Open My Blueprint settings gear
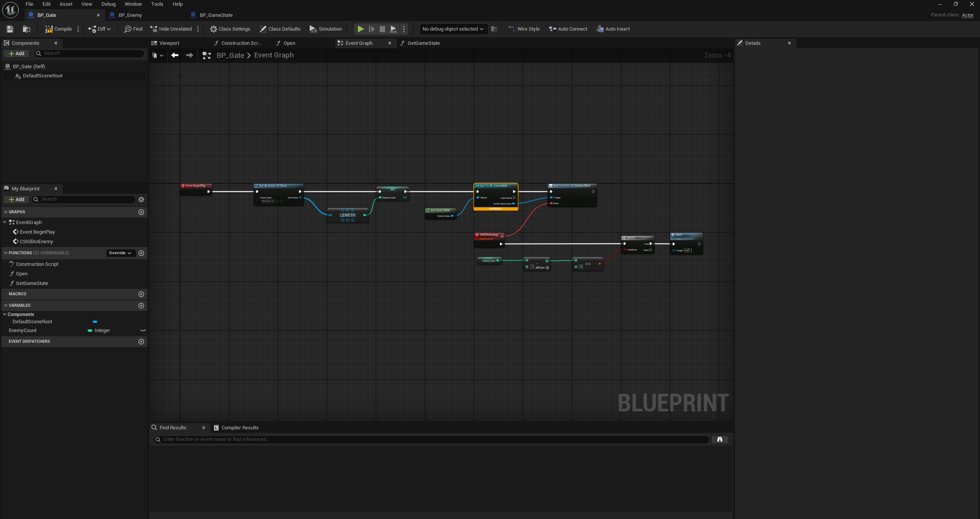 click(141, 200)
